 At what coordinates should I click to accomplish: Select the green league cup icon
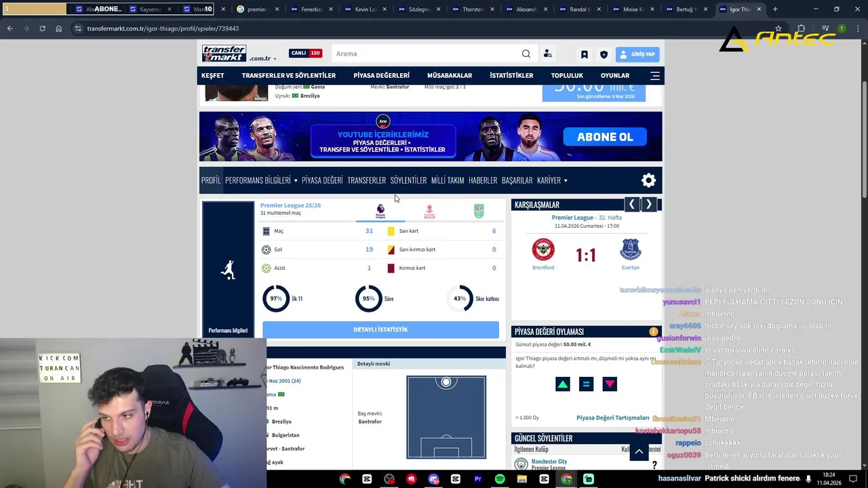tap(479, 211)
